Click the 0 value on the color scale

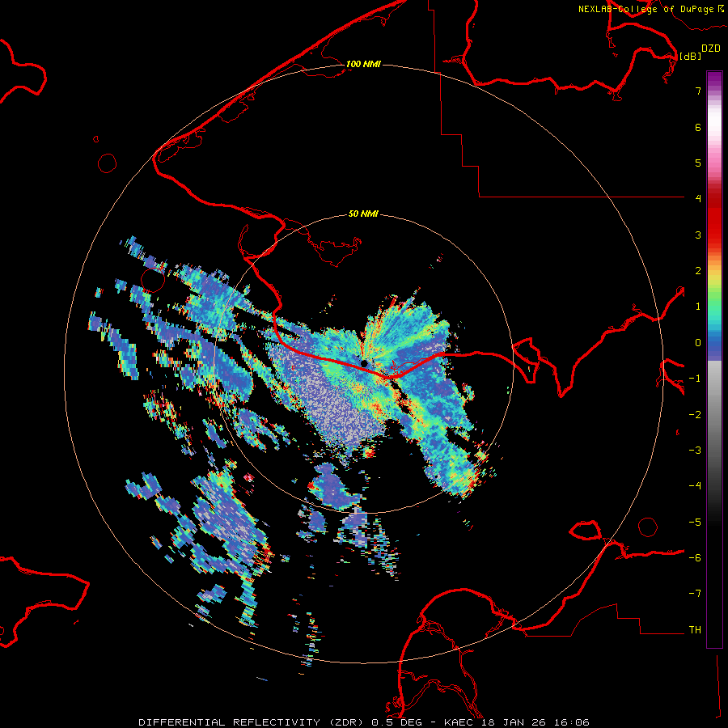pyautogui.click(x=698, y=343)
